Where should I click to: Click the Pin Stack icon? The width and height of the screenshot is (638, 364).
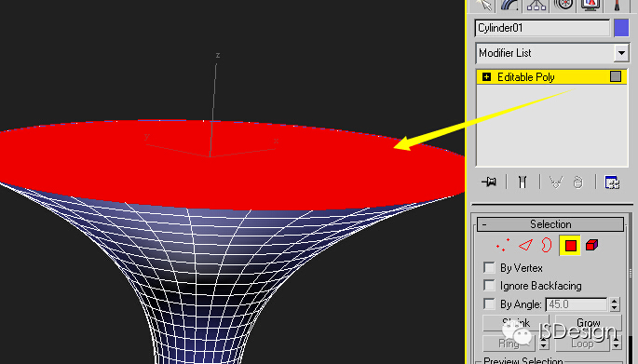tap(489, 182)
